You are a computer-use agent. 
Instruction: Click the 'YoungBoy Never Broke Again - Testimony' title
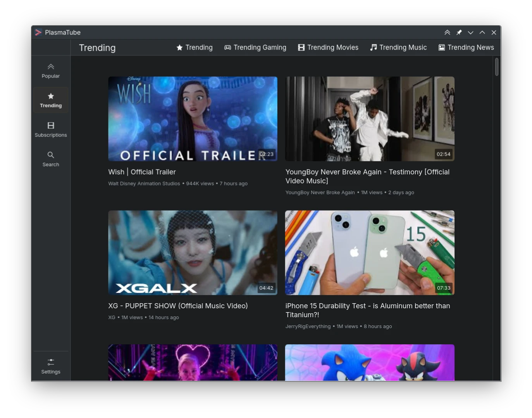click(367, 176)
